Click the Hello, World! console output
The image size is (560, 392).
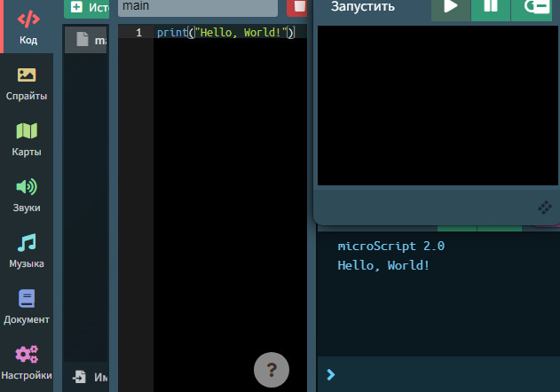click(x=383, y=265)
